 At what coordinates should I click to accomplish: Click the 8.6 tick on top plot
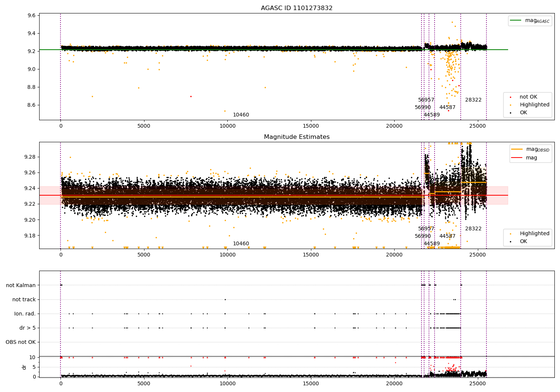(x=32, y=105)
